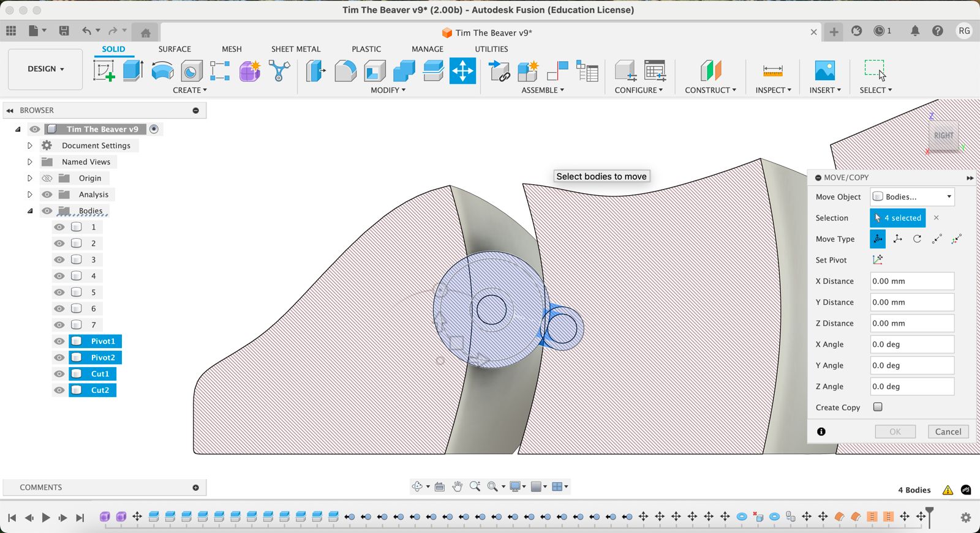Viewport: 980px width, 533px height.
Task: Open the Move Object dropdown
Action: coord(912,197)
